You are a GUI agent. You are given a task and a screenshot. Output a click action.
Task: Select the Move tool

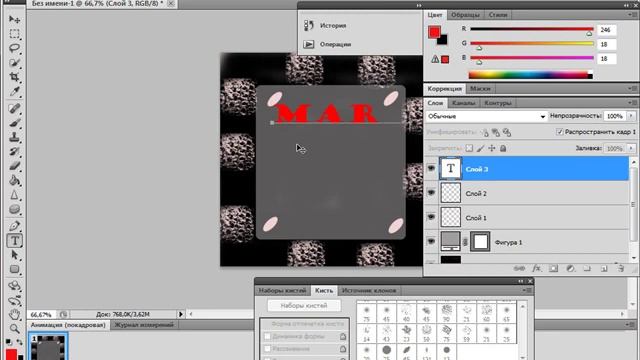click(14, 19)
